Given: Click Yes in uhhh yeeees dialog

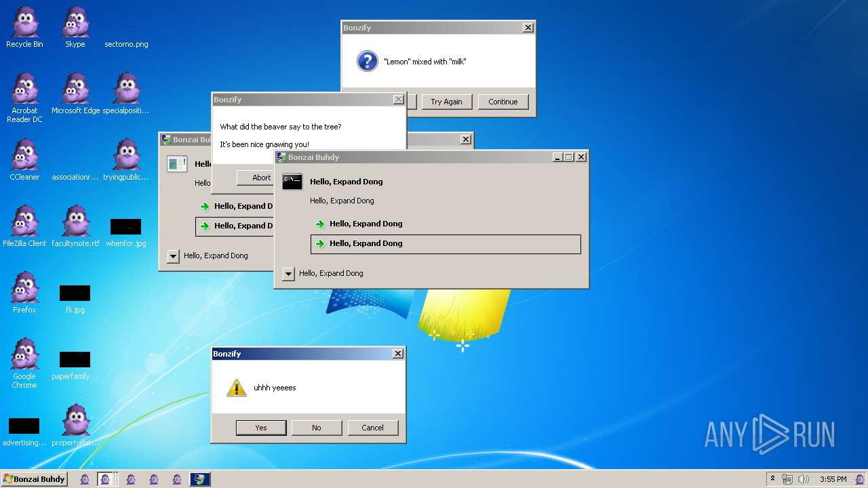Looking at the screenshot, I should point(261,428).
